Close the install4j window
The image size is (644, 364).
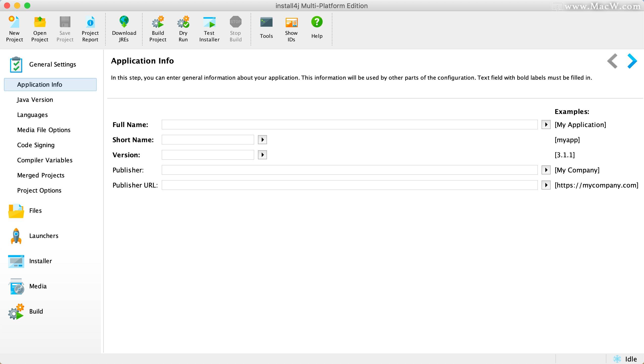[x=7, y=6]
